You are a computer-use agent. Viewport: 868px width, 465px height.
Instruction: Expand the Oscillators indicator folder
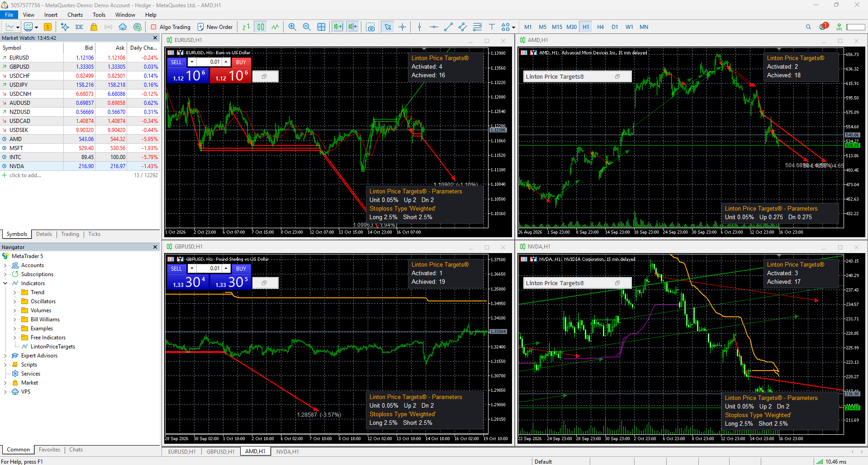click(14, 301)
